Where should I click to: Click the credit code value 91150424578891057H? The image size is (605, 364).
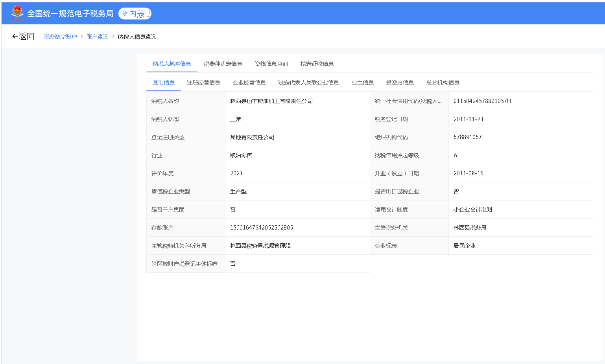click(x=482, y=101)
